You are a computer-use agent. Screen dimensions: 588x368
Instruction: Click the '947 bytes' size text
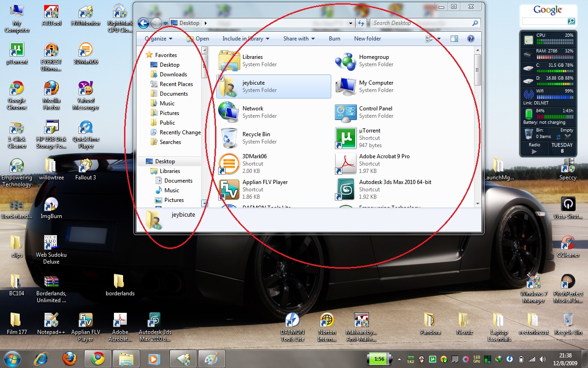point(370,145)
